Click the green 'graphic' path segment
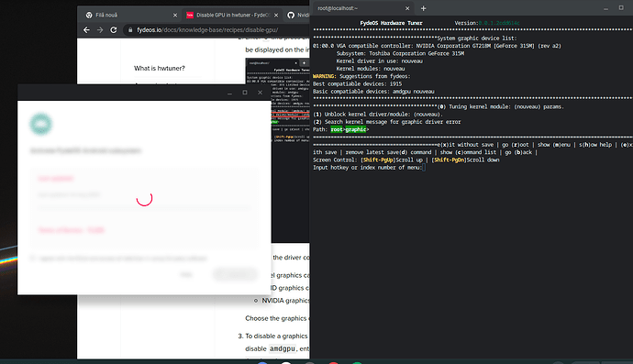This screenshot has width=633, height=364. tap(356, 129)
